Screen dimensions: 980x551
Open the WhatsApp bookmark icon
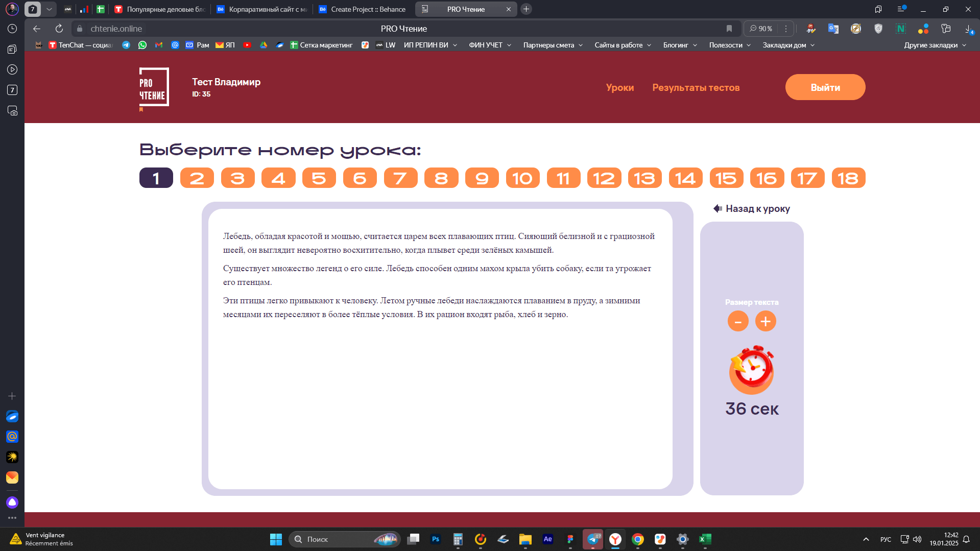click(x=142, y=45)
